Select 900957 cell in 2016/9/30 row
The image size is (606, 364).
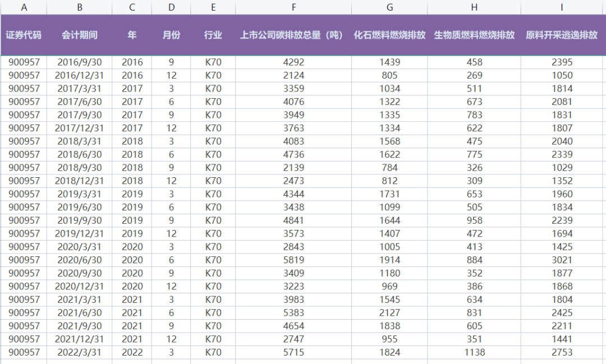(x=24, y=62)
